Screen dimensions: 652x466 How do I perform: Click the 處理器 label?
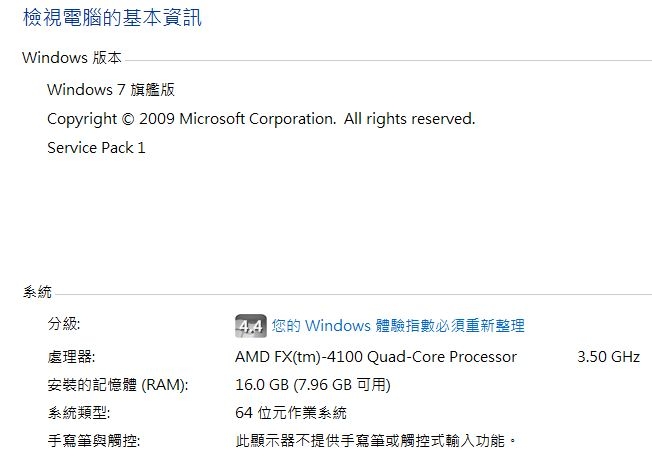click(71, 357)
